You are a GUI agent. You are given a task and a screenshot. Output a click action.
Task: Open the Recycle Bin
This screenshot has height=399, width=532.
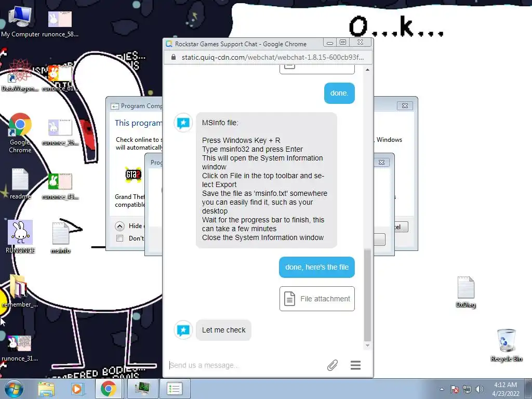506,345
